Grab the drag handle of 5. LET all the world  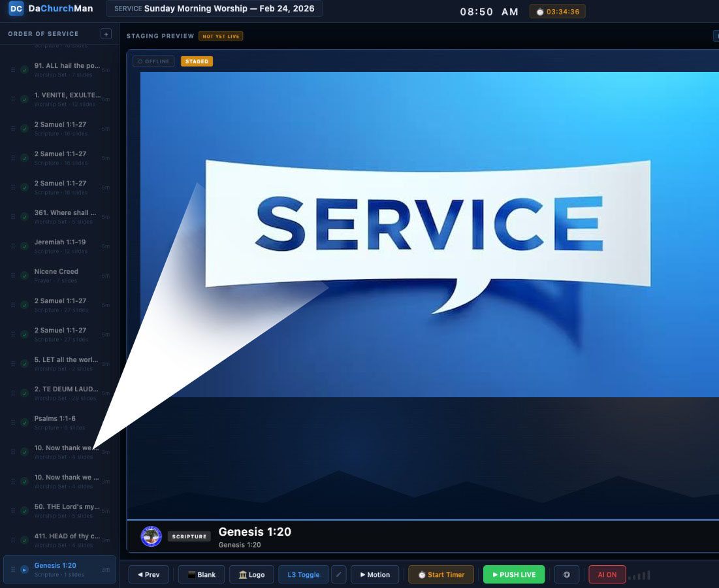click(13, 364)
